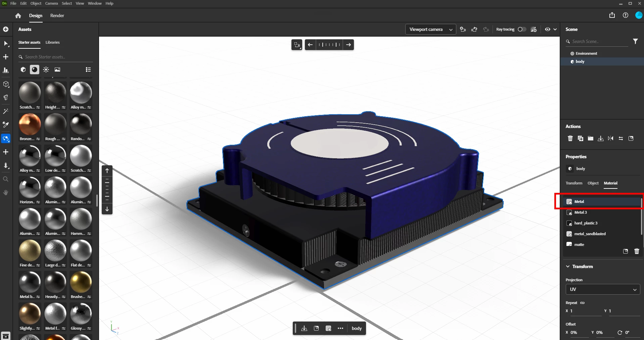Delete selection with Actions trash icon
This screenshot has width=644, height=340.
570,138
